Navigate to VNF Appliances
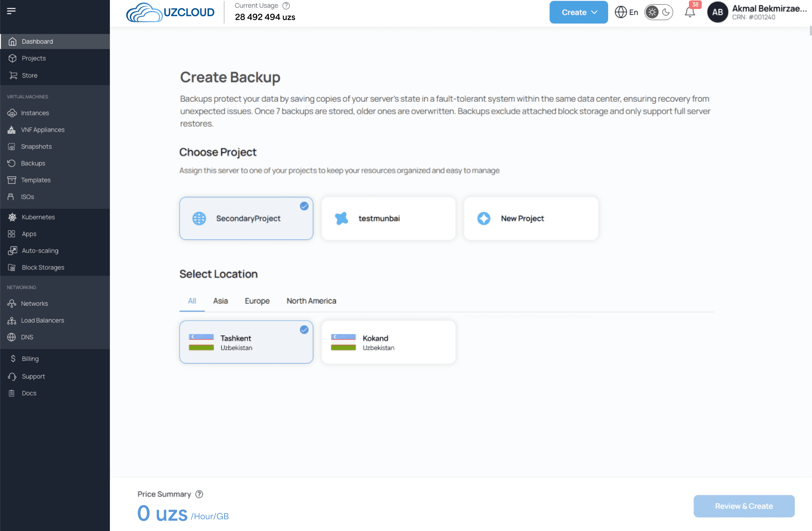This screenshot has width=812, height=531. tap(43, 129)
